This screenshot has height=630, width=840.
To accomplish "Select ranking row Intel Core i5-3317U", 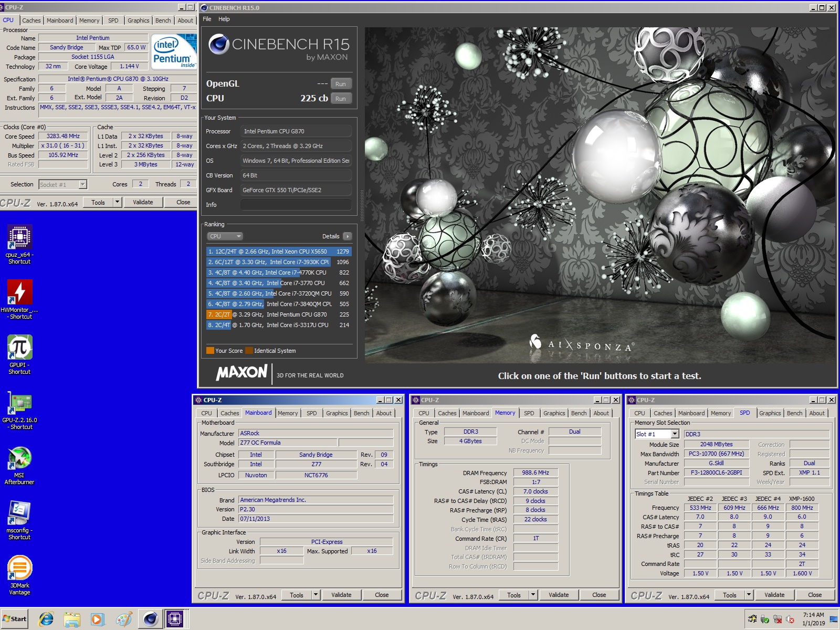I will tap(279, 325).
